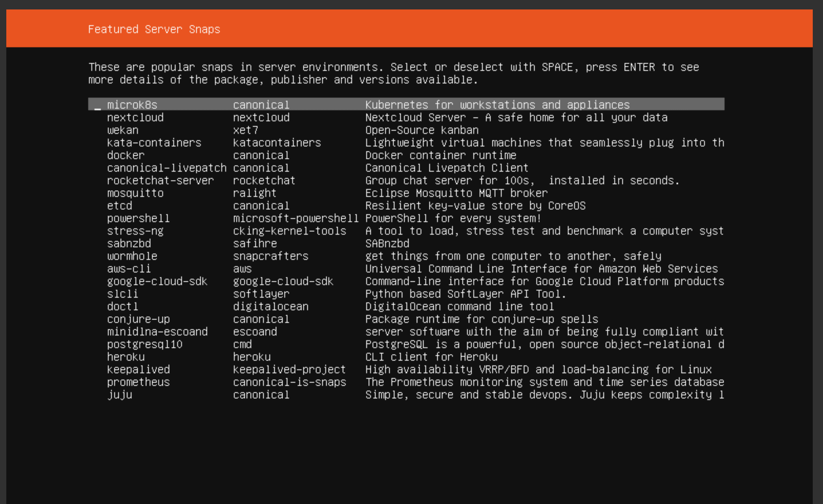Select the etcd key-value store snap

tap(119, 206)
